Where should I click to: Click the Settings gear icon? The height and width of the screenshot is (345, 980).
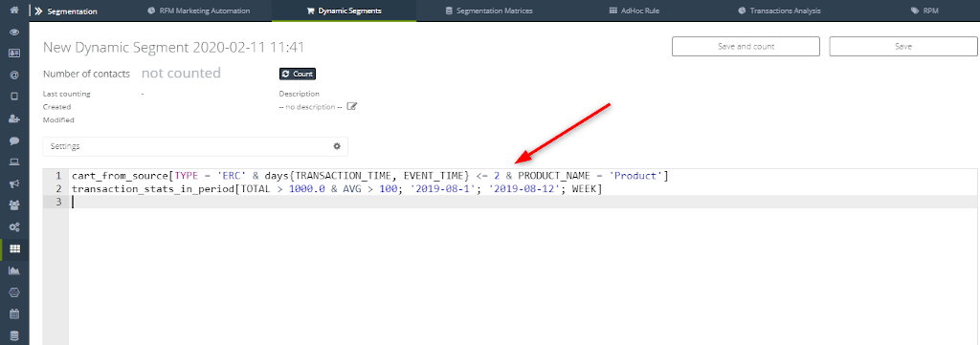(337, 146)
